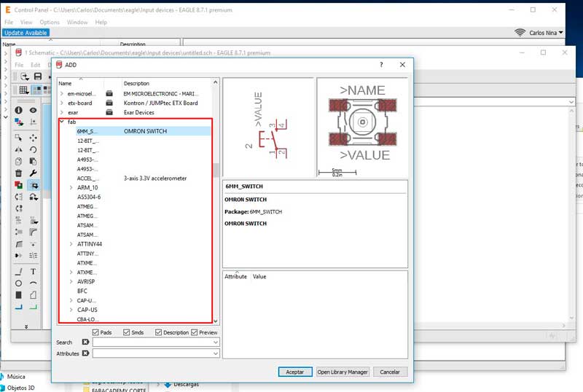The image size is (583, 392).
Task: Select the Copy tool
Action: pyautogui.click(x=18, y=161)
